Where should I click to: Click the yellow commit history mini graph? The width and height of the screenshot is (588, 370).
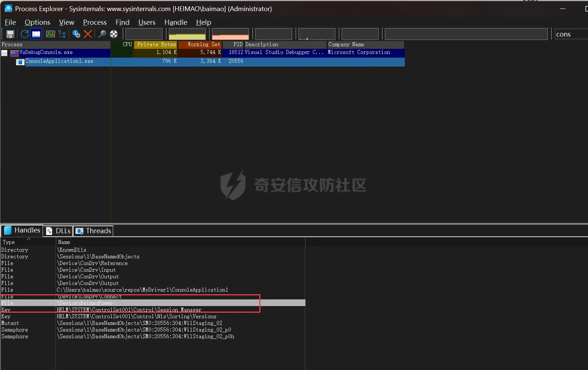point(187,34)
